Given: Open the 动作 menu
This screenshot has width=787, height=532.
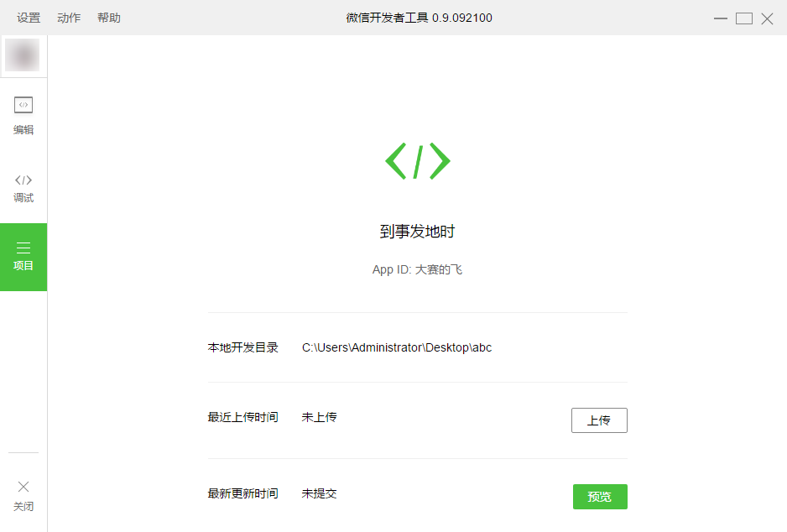Looking at the screenshot, I should pos(69,18).
